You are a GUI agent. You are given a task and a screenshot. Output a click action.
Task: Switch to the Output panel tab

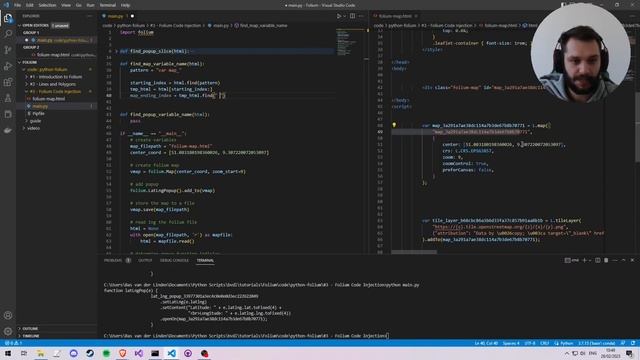coord(145,260)
